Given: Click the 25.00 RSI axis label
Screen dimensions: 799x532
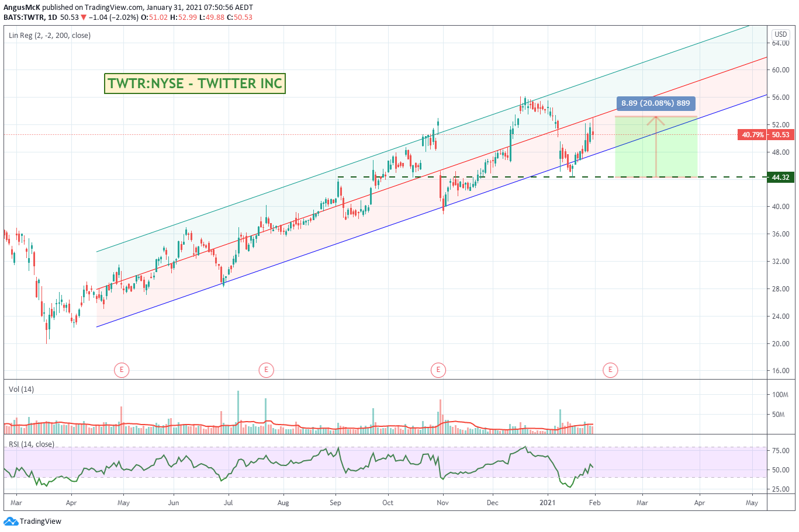Looking at the screenshot, I should click(781, 489).
